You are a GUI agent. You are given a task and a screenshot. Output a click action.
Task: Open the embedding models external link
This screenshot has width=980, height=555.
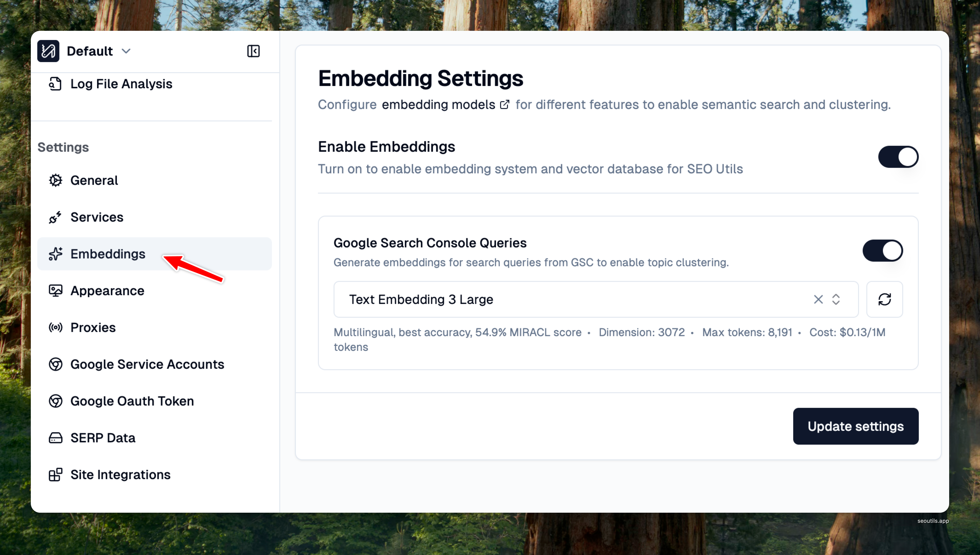[445, 104]
